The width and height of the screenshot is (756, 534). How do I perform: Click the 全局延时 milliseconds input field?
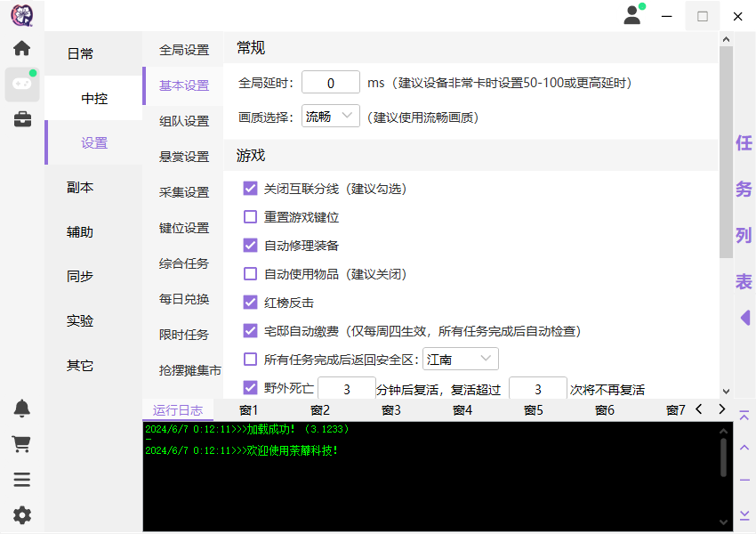[331, 83]
